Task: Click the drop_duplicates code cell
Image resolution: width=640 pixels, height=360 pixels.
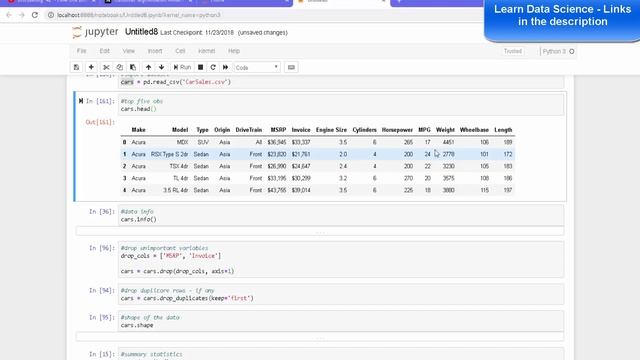Action: 341,294
